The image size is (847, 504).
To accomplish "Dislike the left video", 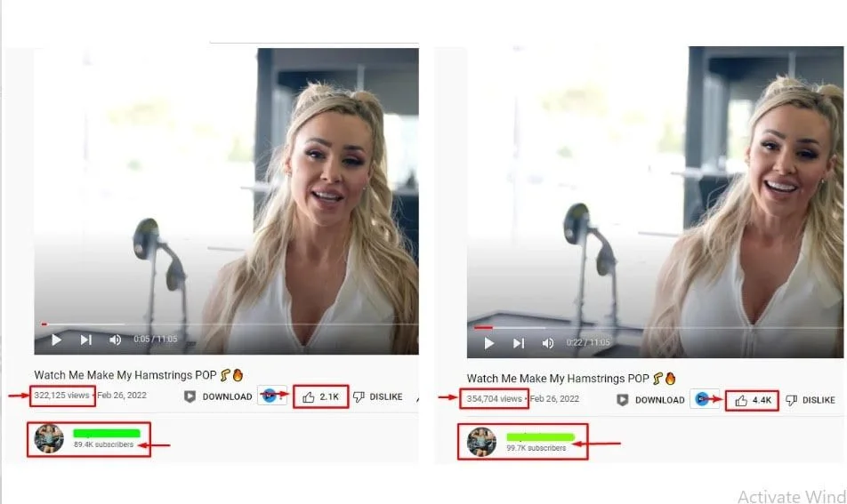I will 377,396.
